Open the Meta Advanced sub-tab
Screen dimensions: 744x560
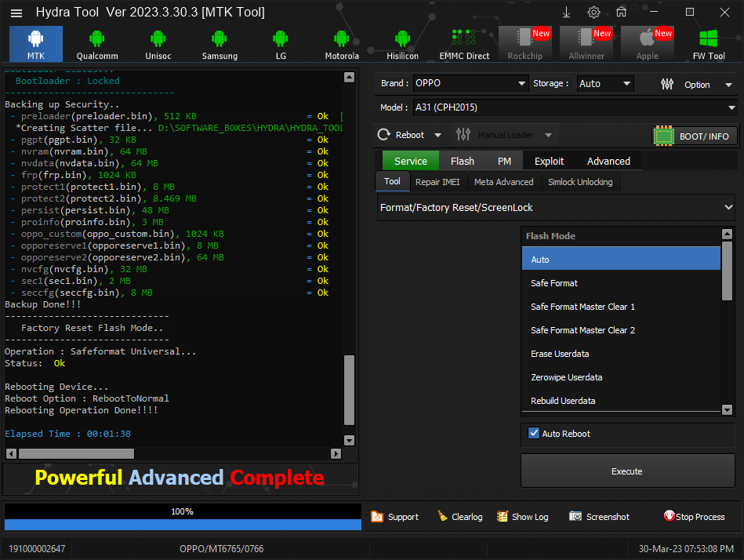[503, 182]
